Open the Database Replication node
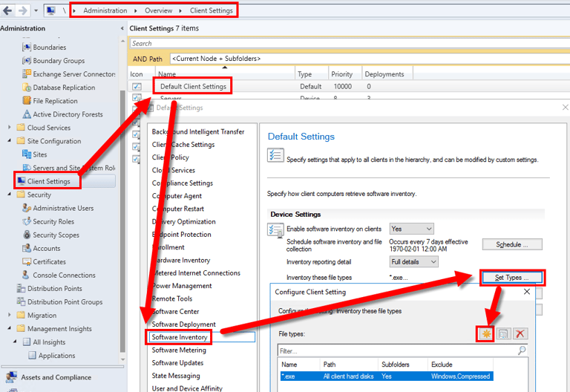 point(64,88)
